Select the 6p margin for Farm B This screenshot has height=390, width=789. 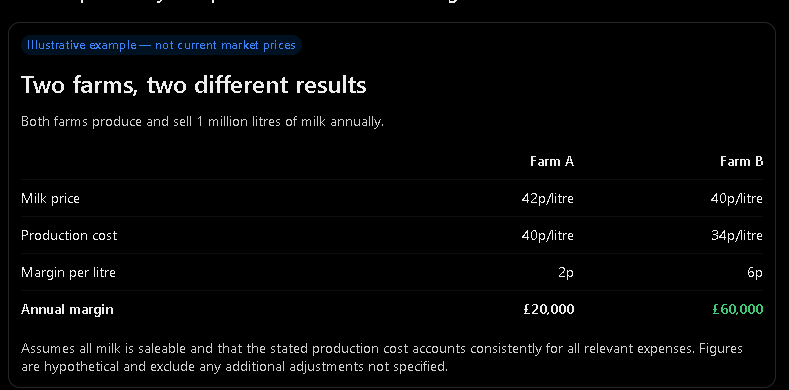pos(755,273)
